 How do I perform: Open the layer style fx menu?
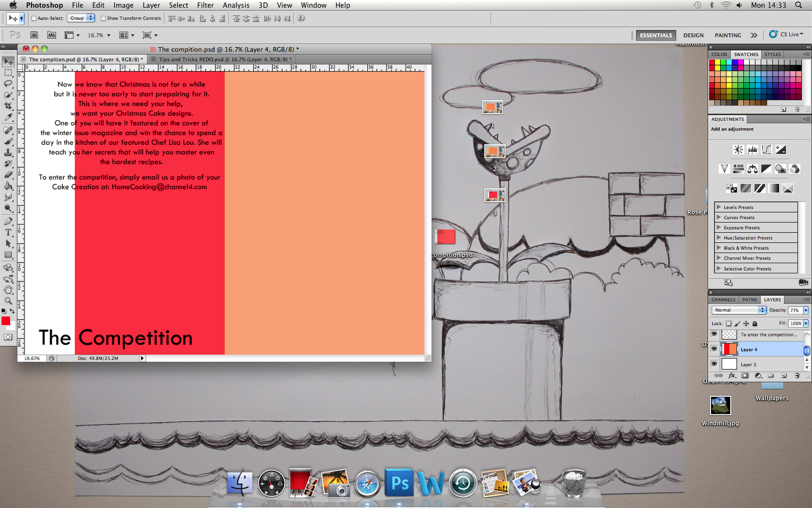(x=732, y=376)
